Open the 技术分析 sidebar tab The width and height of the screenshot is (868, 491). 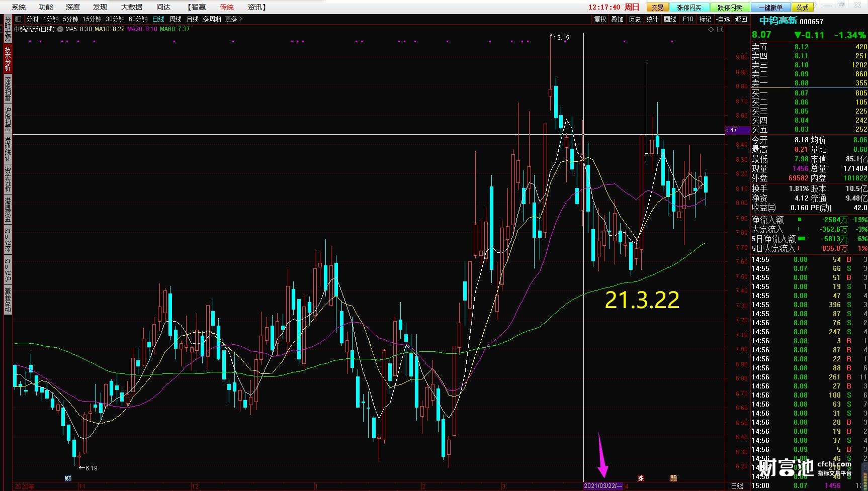pyautogui.click(x=8, y=59)
